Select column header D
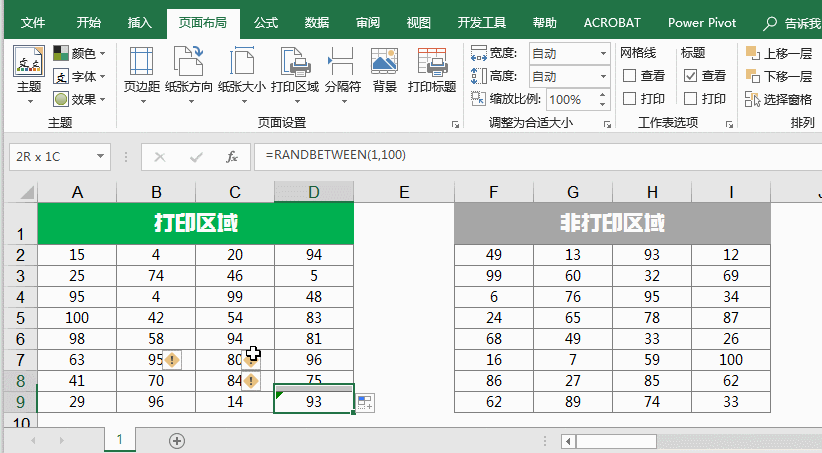Screen dimensions: 822x453 tap(313, 192)
